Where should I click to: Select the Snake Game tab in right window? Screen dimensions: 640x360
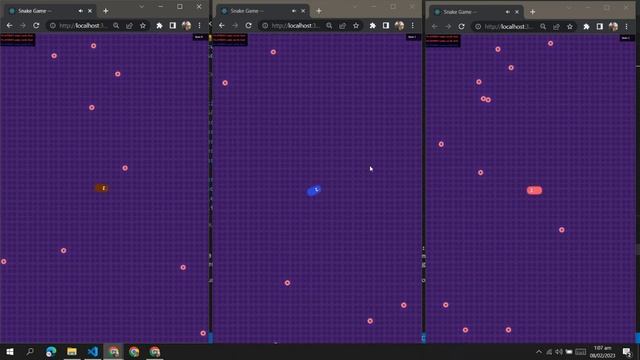476,12
